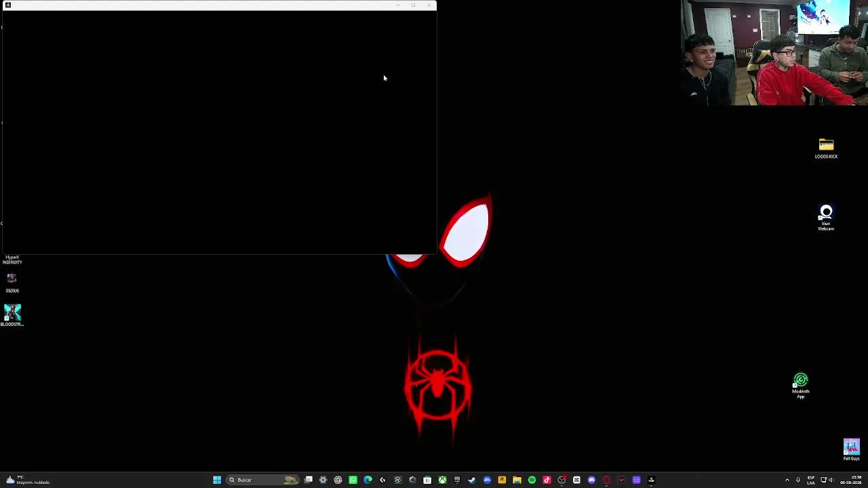Click the microphone icon in the system tray
Viewport: 868px width, 488px height.
pyautogui.click(x=798, y=480)
